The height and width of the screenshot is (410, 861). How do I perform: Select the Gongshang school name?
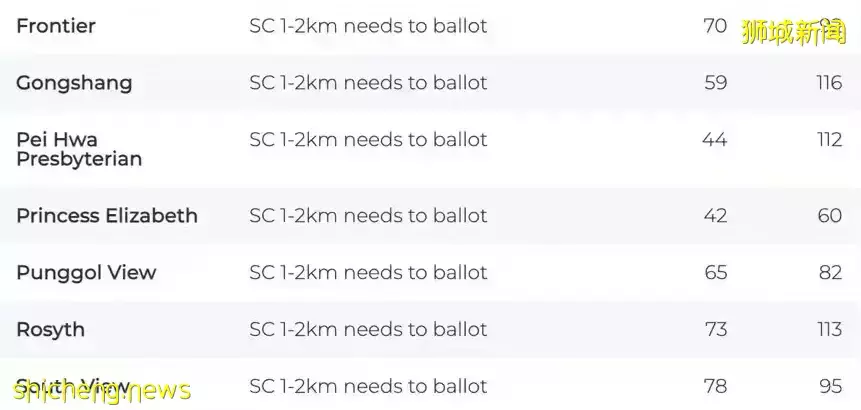pyautogui.click(x=74, y=83)
